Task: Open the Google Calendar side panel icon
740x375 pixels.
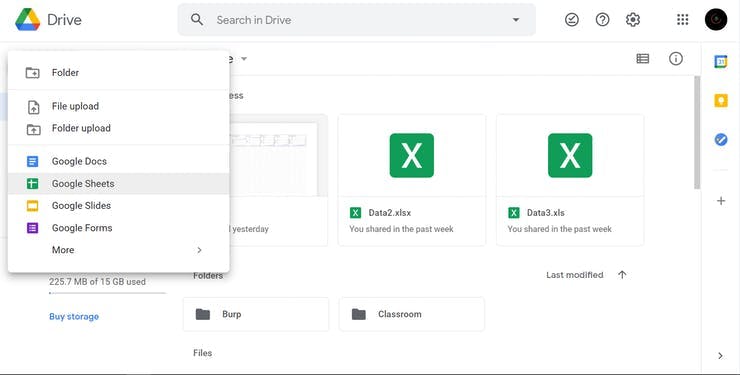Action: [x=721, y=61]
